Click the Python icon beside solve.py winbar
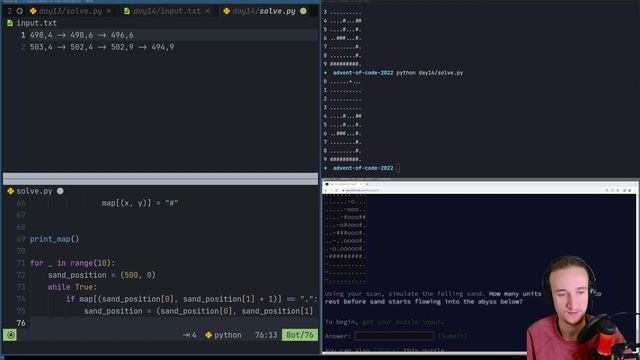This screenshot has width=640, height=360. click(11, 191)
